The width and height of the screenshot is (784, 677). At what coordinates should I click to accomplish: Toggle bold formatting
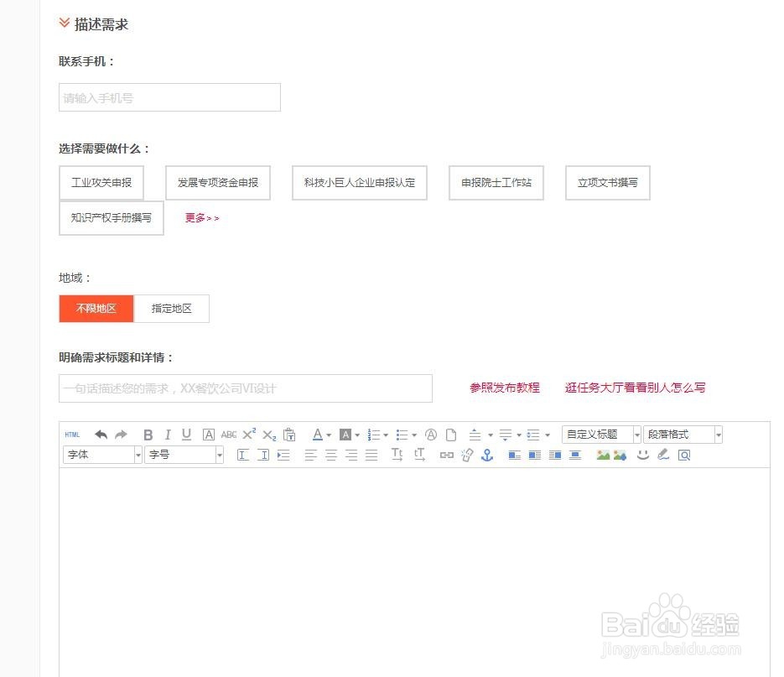pos(148,435)
